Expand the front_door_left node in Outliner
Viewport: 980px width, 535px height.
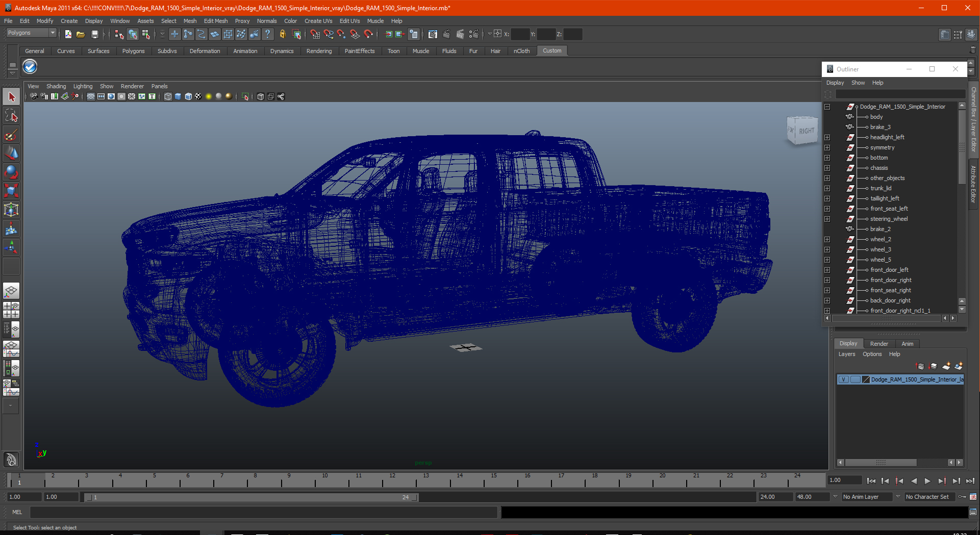click(827, 270)
